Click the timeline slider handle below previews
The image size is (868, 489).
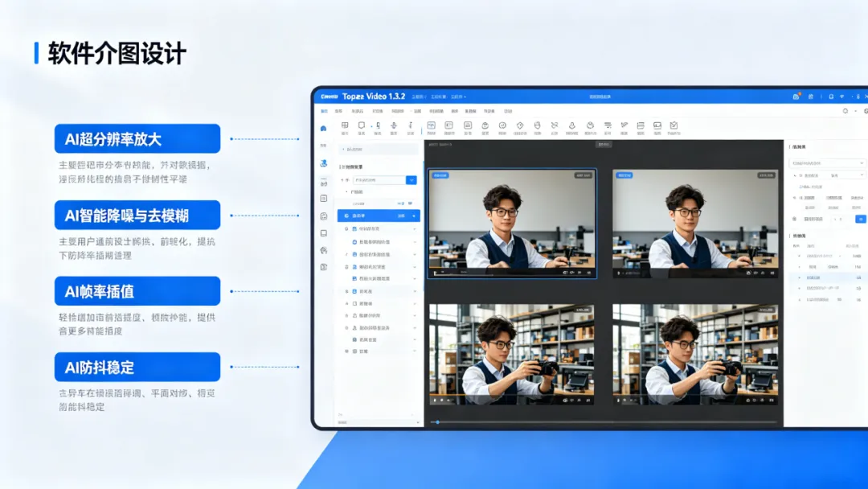pyautogui.click(x=437, y=422)
